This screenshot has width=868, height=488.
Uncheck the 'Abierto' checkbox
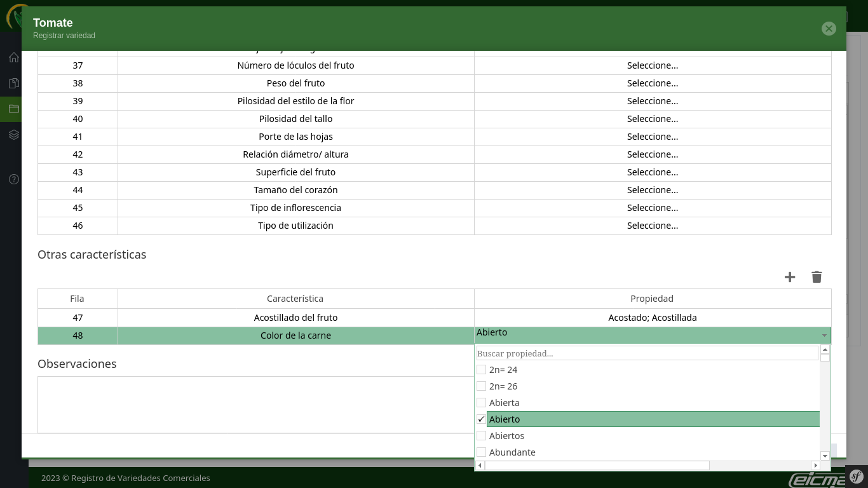(482, 419)
